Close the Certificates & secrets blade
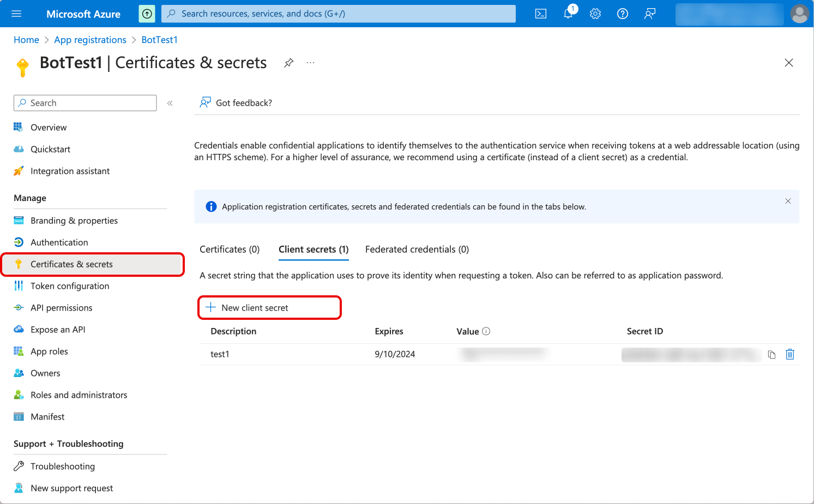Screen dimensions: 814x504 (x=789, y=63)
